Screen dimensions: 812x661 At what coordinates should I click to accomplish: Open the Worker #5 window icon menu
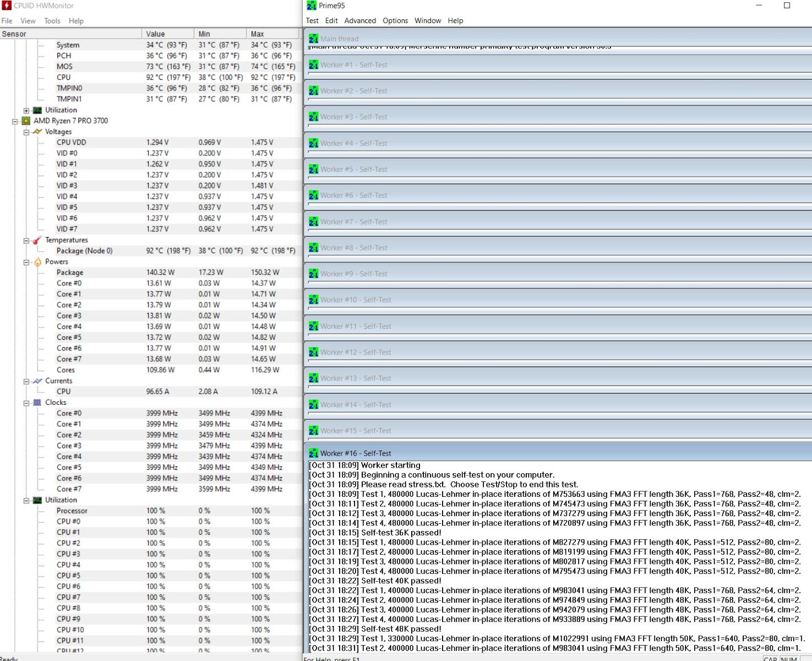click(313, 169)
